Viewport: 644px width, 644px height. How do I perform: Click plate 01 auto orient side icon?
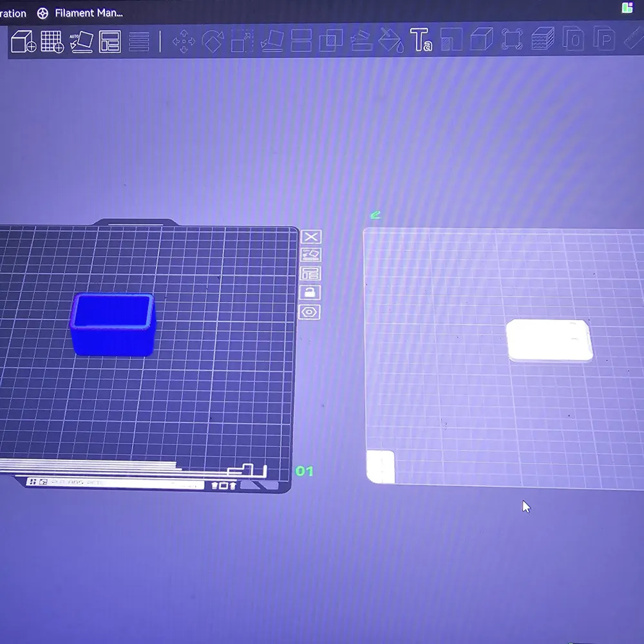coord(310,254)
